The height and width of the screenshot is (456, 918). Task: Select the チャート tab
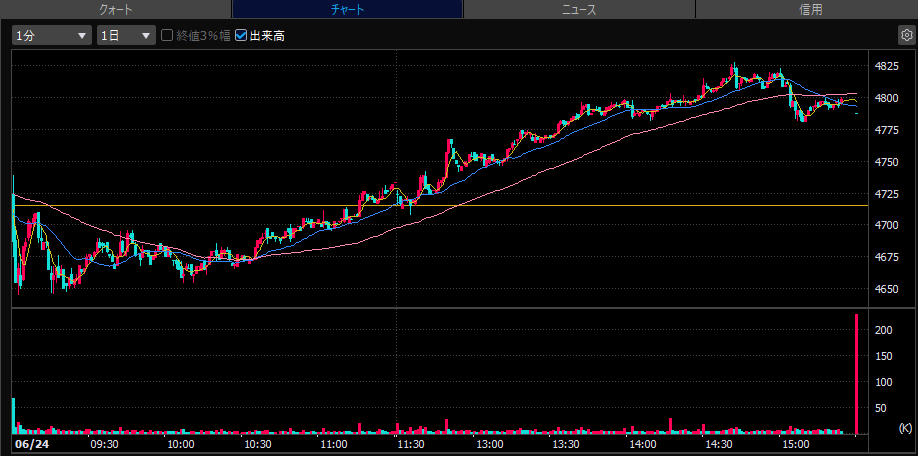[x=347, y=9]
